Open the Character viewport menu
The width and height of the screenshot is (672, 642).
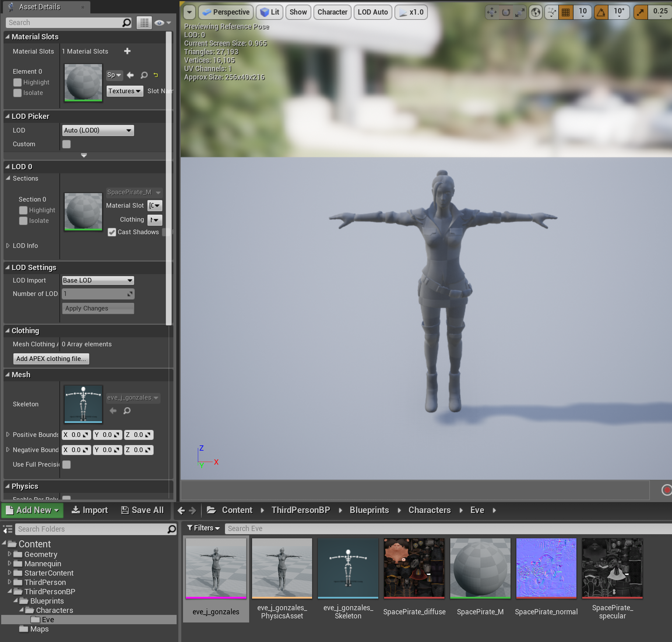[x=332, y=12]
